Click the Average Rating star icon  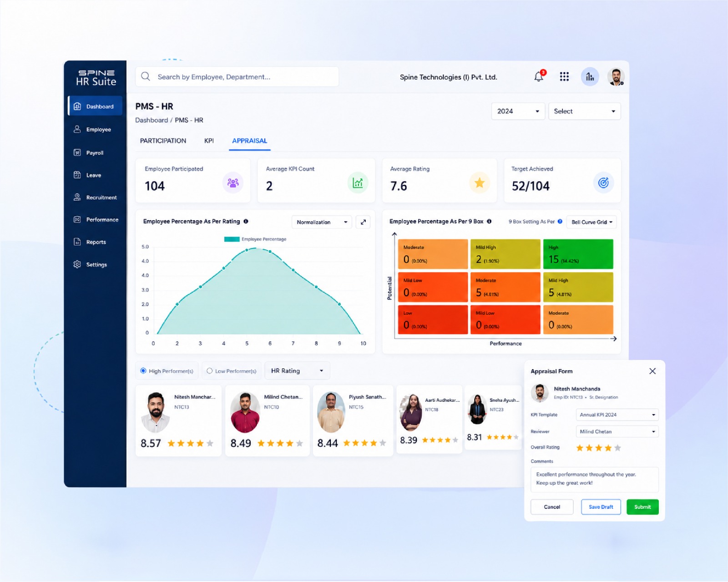[480, 183]
